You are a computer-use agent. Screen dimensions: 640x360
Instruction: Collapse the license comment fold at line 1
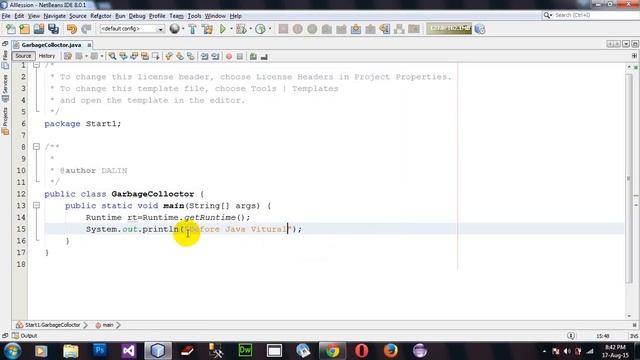(x=36, y=65)
